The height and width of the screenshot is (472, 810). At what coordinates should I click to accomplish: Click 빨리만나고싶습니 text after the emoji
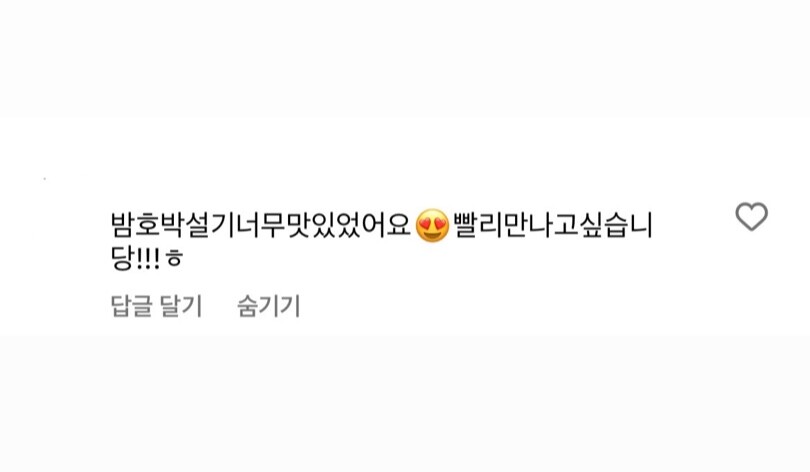tap(553, 226)
